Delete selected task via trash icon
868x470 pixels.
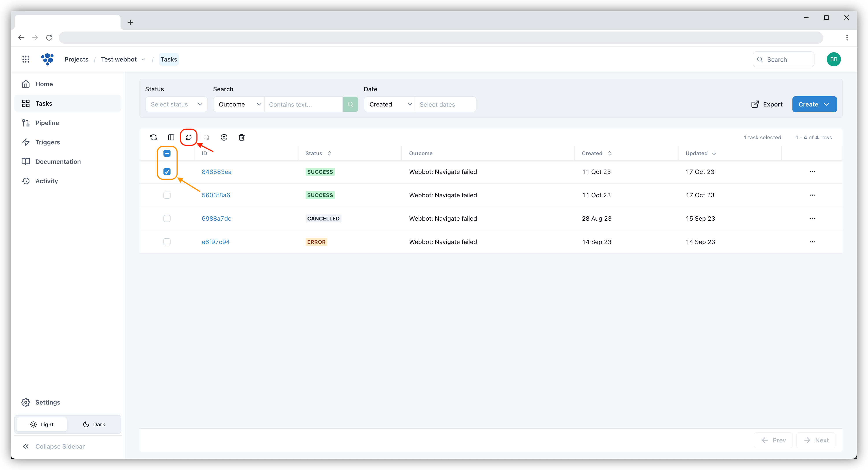[x=242, y=137]
